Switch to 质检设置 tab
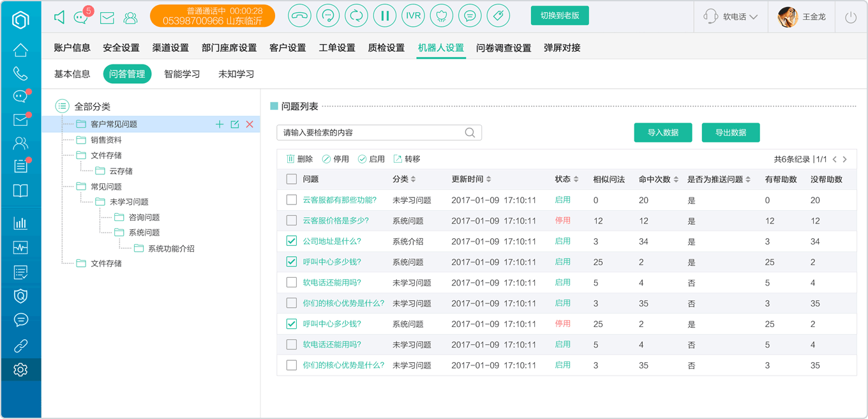 (386, 48)
